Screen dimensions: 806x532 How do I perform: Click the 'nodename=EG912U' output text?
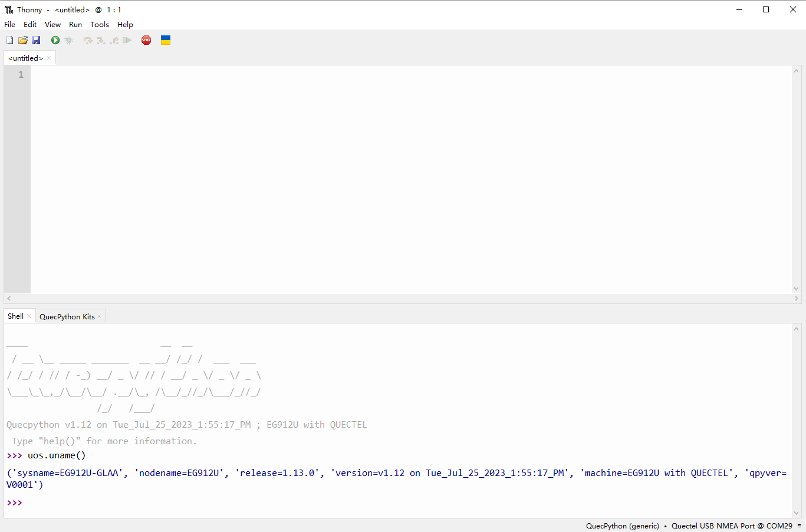(179, 473)
